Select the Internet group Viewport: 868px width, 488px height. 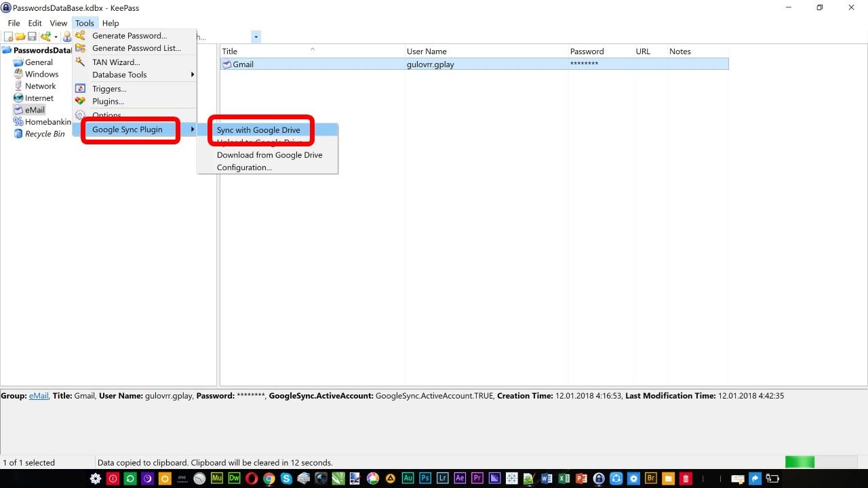click(39, 98)
